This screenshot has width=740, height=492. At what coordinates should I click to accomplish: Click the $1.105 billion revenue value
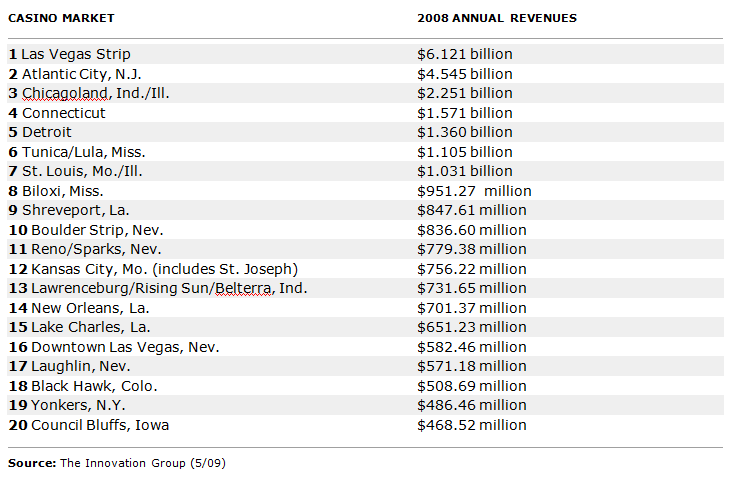(x=464, y=152)
